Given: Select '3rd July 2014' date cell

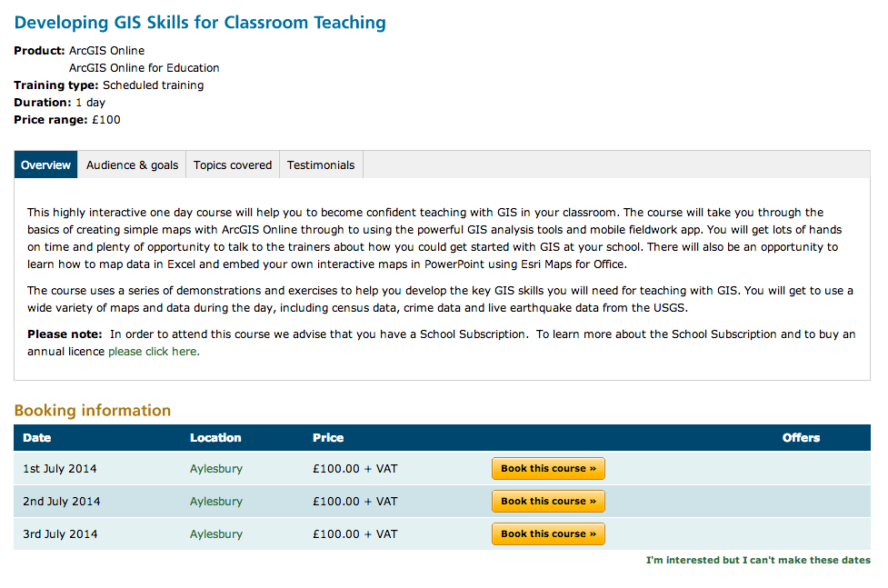Looking at the screenshot, I should pos(60,534).
